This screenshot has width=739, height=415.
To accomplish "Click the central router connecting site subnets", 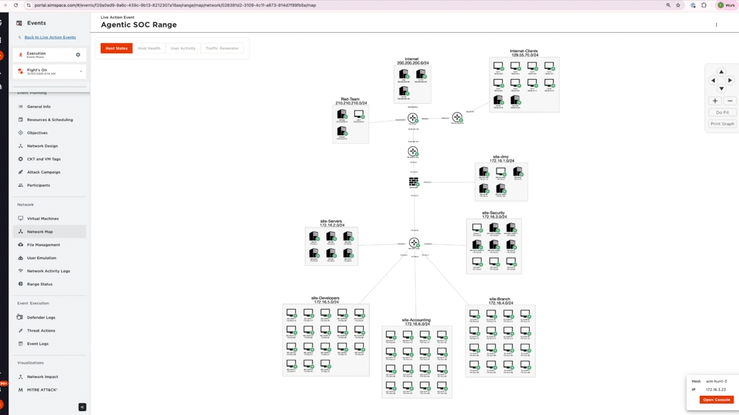I will [x=413, y=243].
